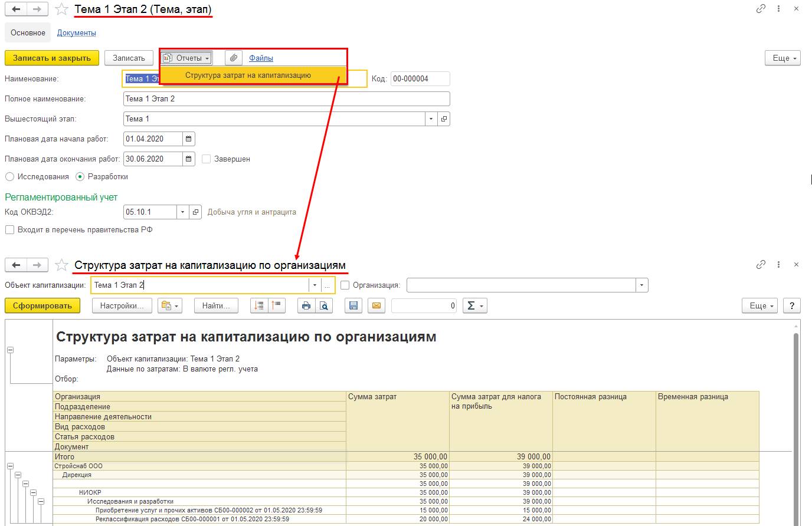Screen dimensions: 812x526
Task: Click the Записать button
Action: (x=129, y=58)
